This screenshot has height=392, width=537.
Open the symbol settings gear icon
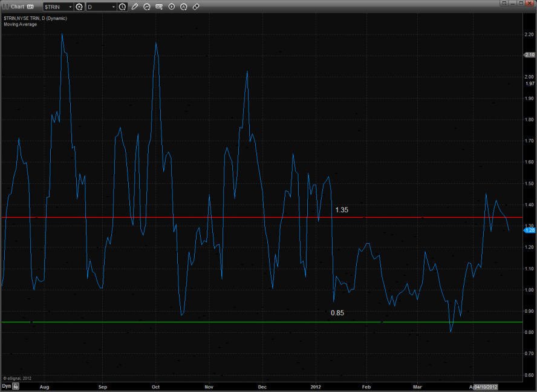[79, 7]
